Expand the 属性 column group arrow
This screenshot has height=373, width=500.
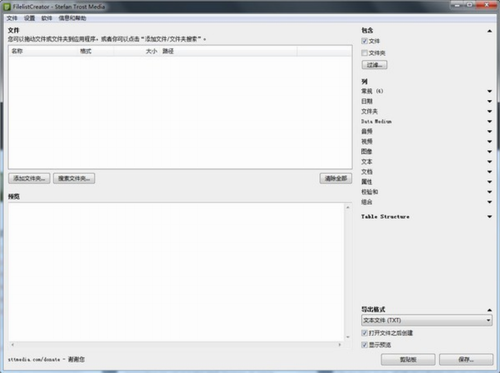[x=489, y=182]
